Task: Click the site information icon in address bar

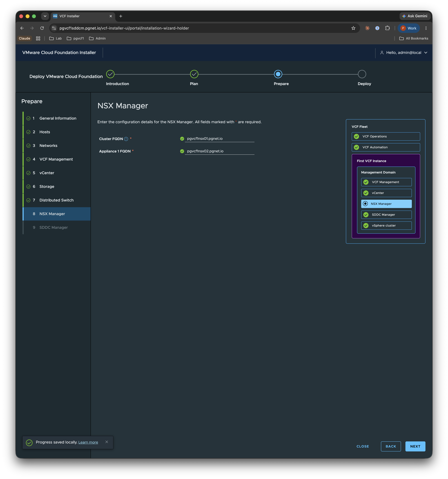Action: [x=54, y=28]
